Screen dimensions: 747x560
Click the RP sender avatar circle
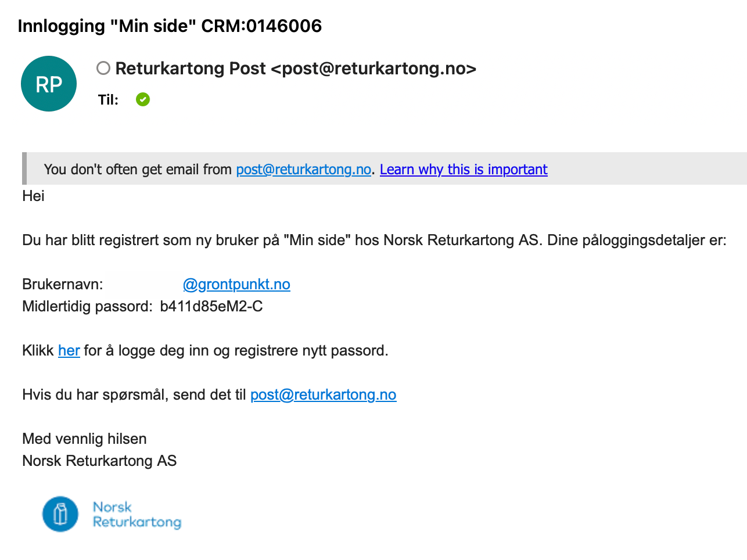49,84
